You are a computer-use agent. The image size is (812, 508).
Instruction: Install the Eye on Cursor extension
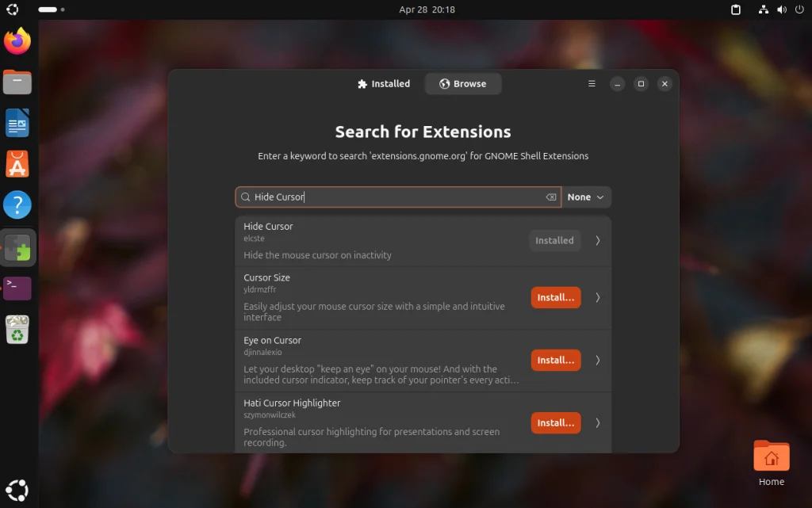(556, 360)
